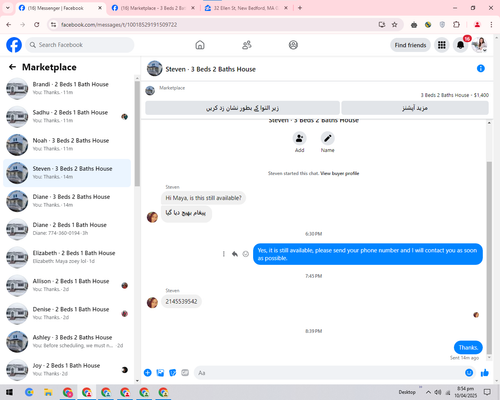Open the profile circle icon in top navigation
Viewport: 500px width, 400px height.
pyautogui.click(x=293, y=45)
